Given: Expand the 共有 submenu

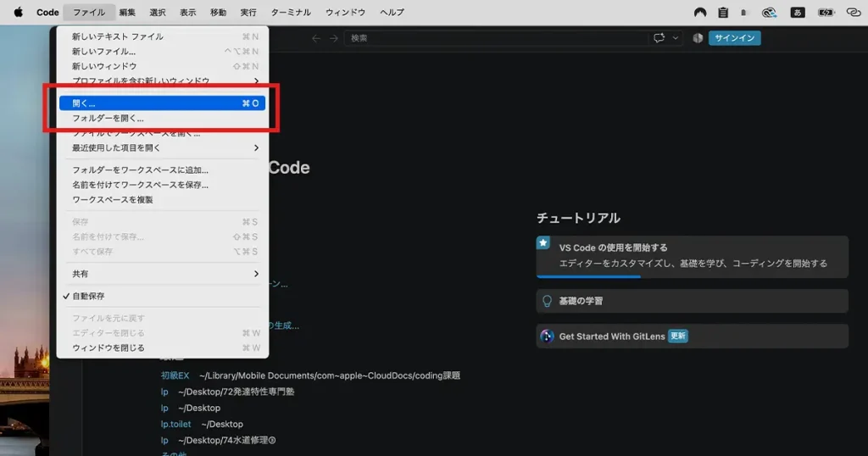Looking at the screenshot, I should (x=163, y=274).
